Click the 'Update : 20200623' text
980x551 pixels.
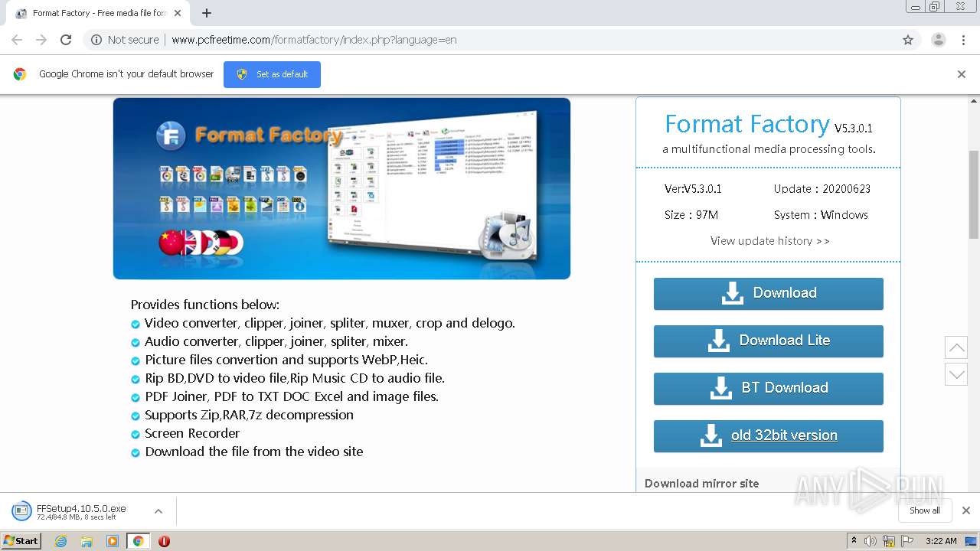822,189
